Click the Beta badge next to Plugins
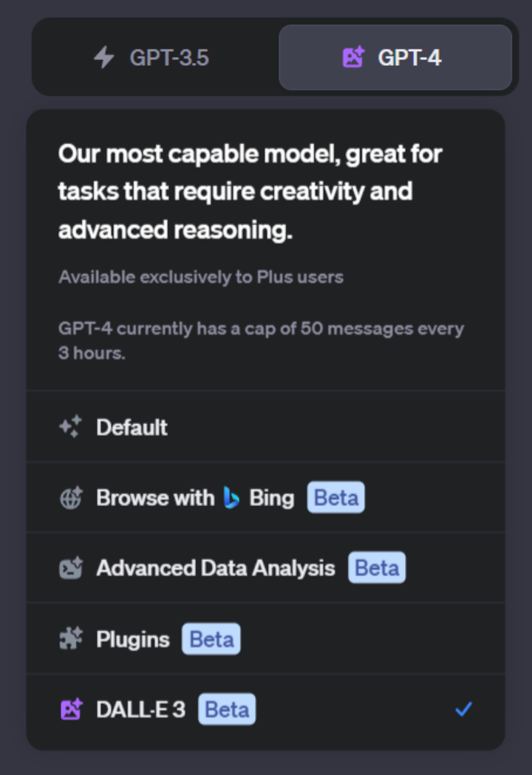The width and height of the screenshot is (532, 775). click(x=211, y=639)
